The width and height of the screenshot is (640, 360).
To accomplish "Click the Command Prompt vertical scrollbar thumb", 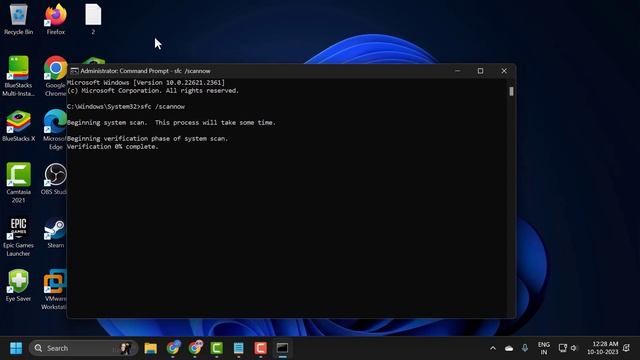I will coord(511,91).
